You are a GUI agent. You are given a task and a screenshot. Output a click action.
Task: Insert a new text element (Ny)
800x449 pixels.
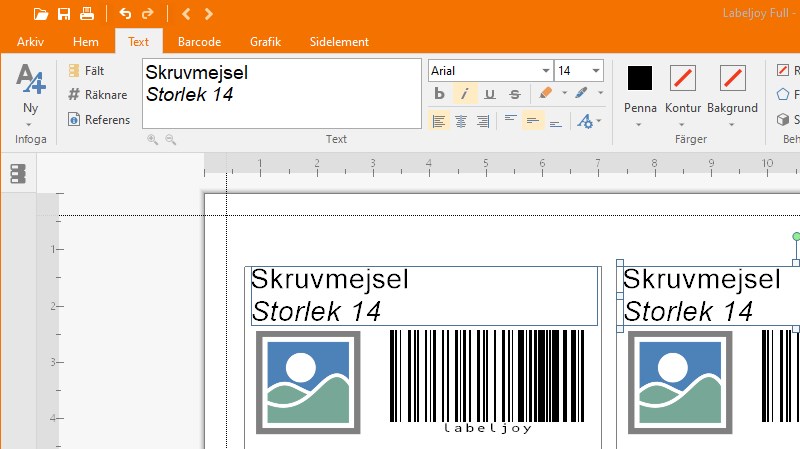[x=31, y=88]
